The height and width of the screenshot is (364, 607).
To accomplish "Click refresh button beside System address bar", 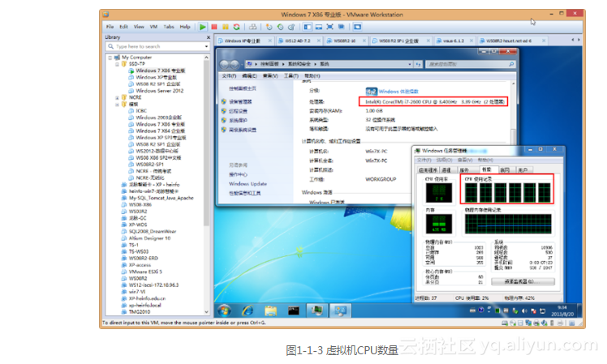I will (418, 64).
